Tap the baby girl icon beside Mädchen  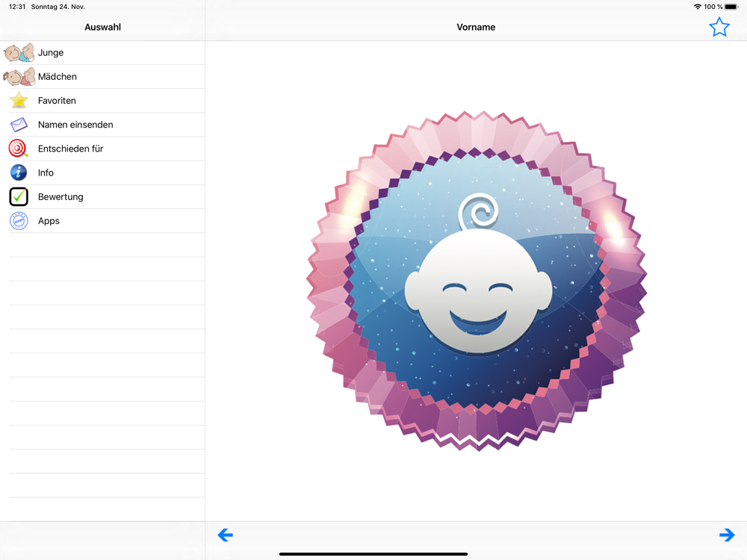pos(19,77)
